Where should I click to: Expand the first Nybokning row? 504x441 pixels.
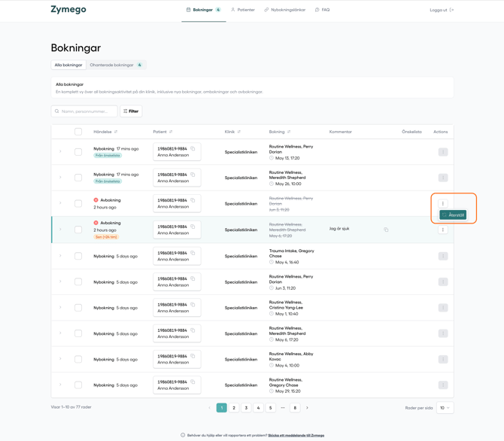tap(60, 151)
